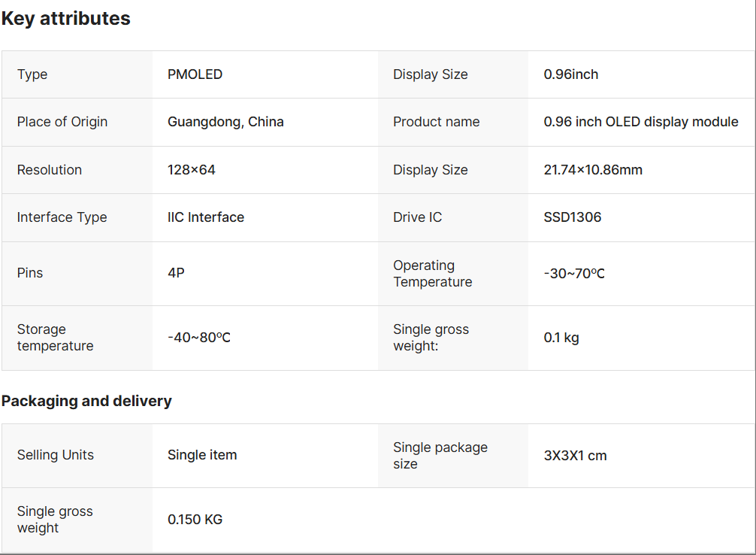Click the 0.96inch display size value
Viewport: 756px width, 555px height.
pos(570,74)
